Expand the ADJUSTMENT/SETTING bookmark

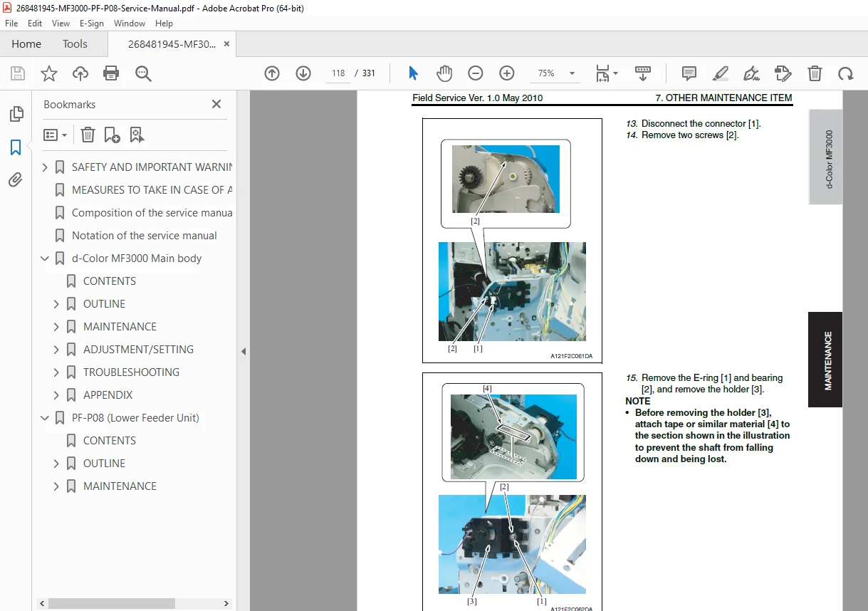point(56,350)
